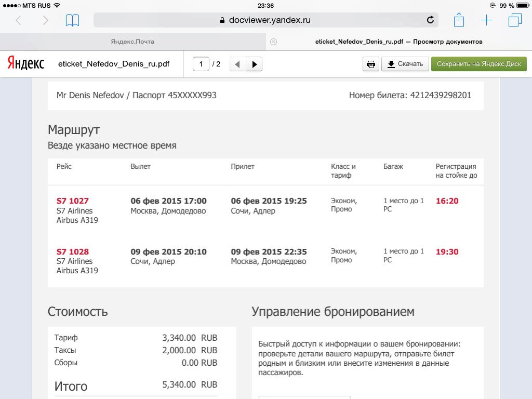
Task: Show all open tabs overview icon
Action: [x=515, y=20]
